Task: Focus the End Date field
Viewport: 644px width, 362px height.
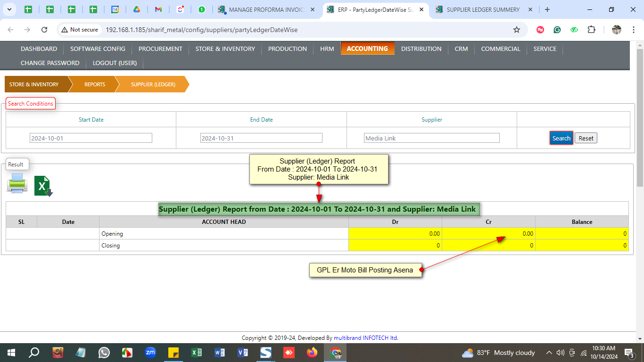Action: tap(261, 138)
